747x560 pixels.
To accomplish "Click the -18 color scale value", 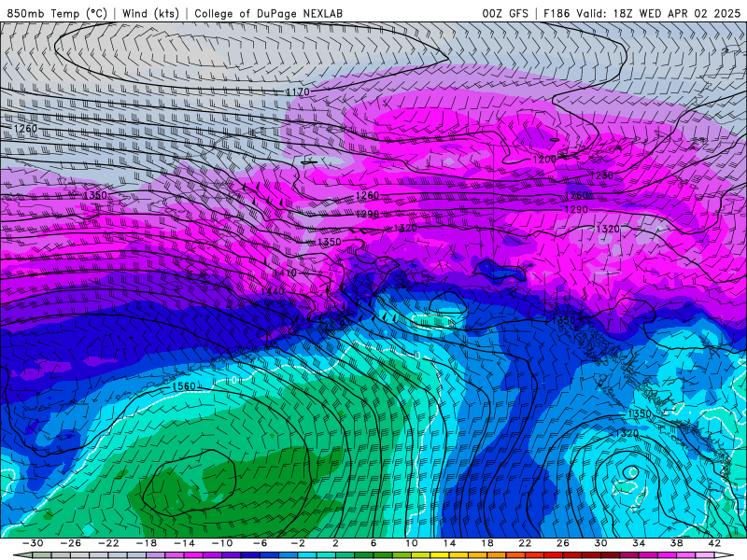I will 147,543.
